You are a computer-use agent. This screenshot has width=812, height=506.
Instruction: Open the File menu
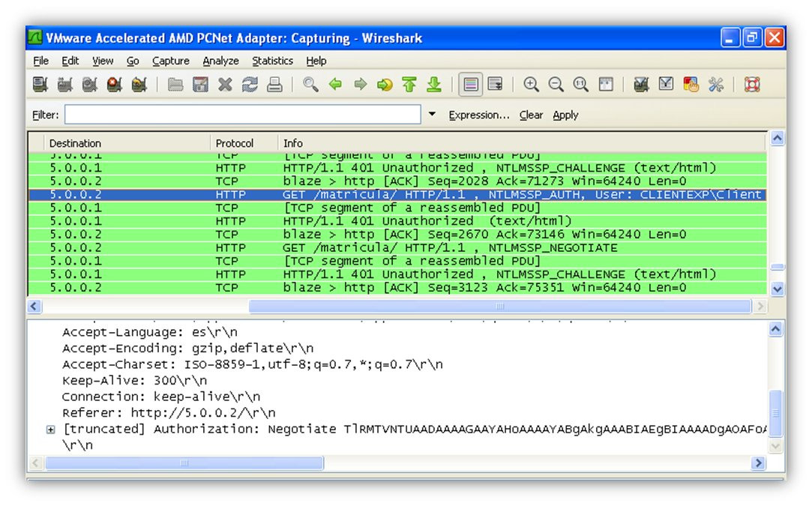tap(41, 61)
